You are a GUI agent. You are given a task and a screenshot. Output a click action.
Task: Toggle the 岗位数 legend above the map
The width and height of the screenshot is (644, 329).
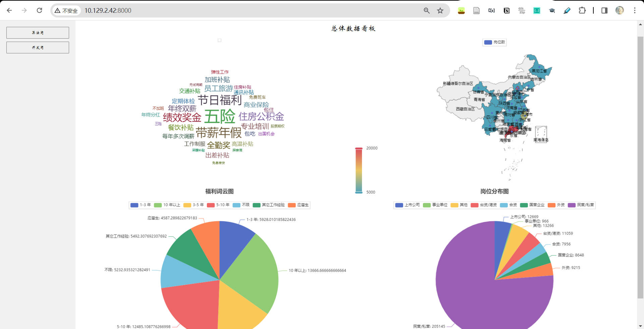(494, 42)
